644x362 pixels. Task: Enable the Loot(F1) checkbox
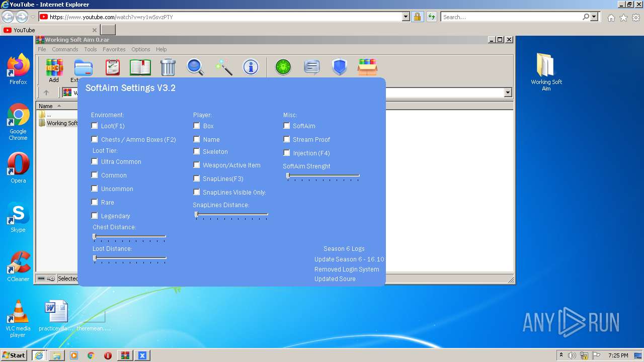95,126
